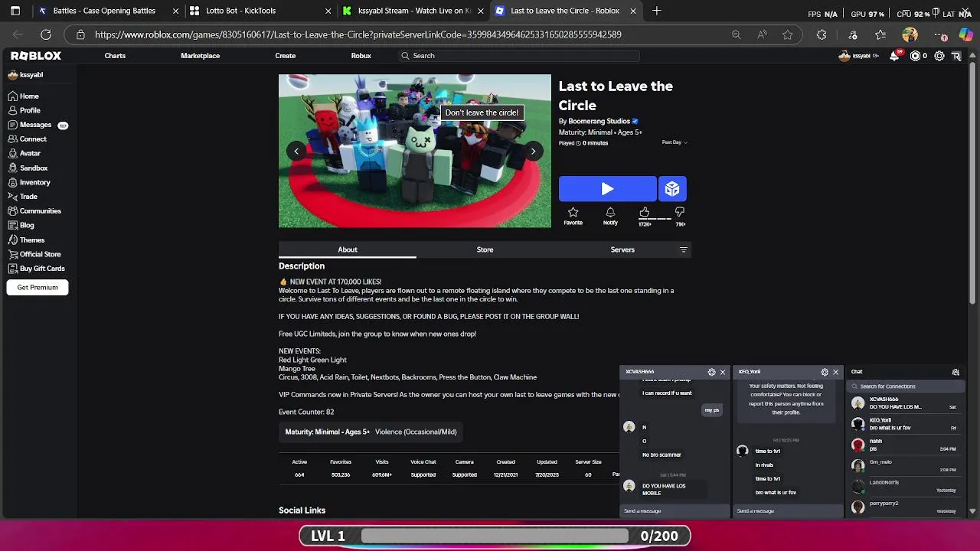Open the Robux balance icon in the header
The width and height of the screenshot is (980, 551).
915,56
